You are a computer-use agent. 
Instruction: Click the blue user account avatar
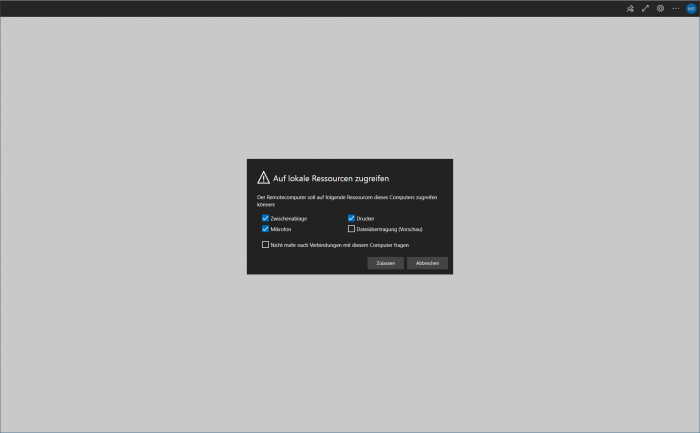tap(690, 8)
